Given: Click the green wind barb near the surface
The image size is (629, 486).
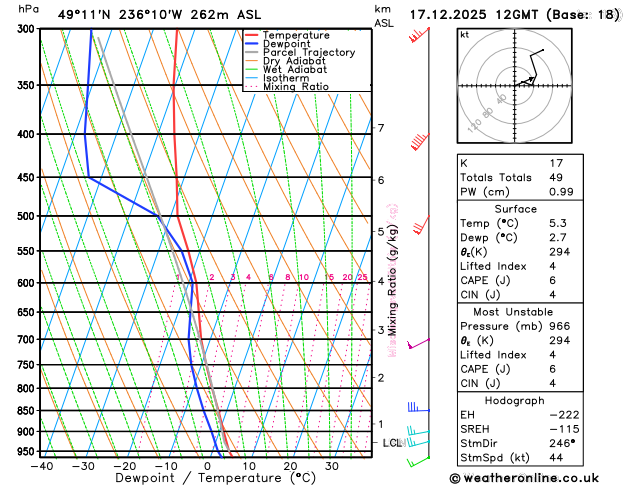Looking at the screenshot, I should (x=418, y=462).
